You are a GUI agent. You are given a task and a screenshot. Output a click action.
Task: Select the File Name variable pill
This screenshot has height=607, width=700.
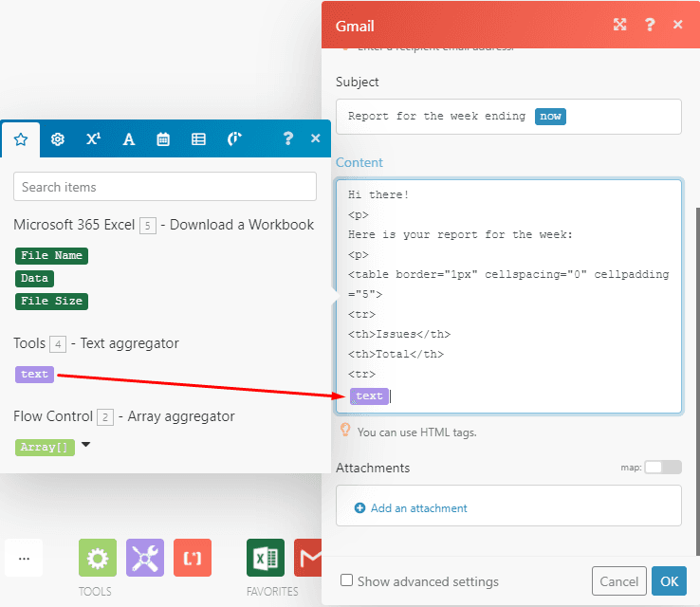(51, 256)
